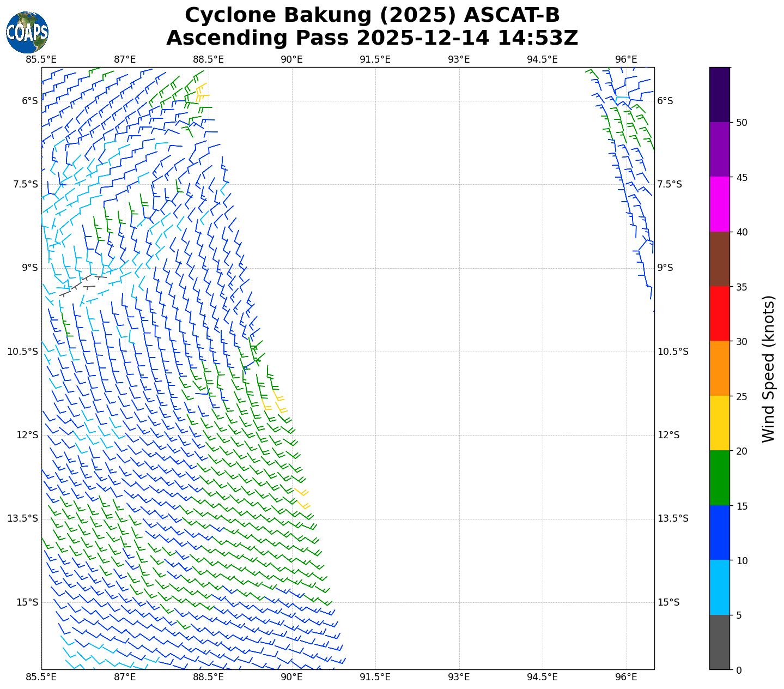Select the purple 45-50 knots colorbar segment
This screenshot has height=689, width=784.
pyautogui.click(x=719, y=149)
